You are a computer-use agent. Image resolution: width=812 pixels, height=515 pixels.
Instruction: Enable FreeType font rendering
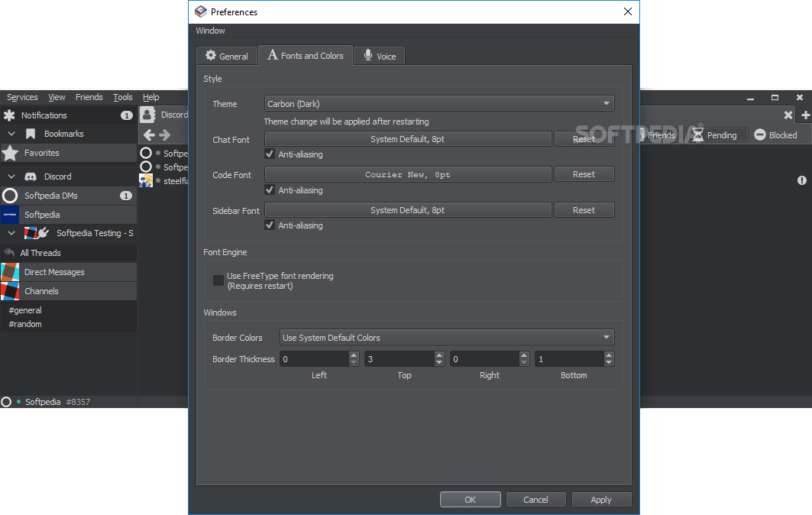coord(218,280)
